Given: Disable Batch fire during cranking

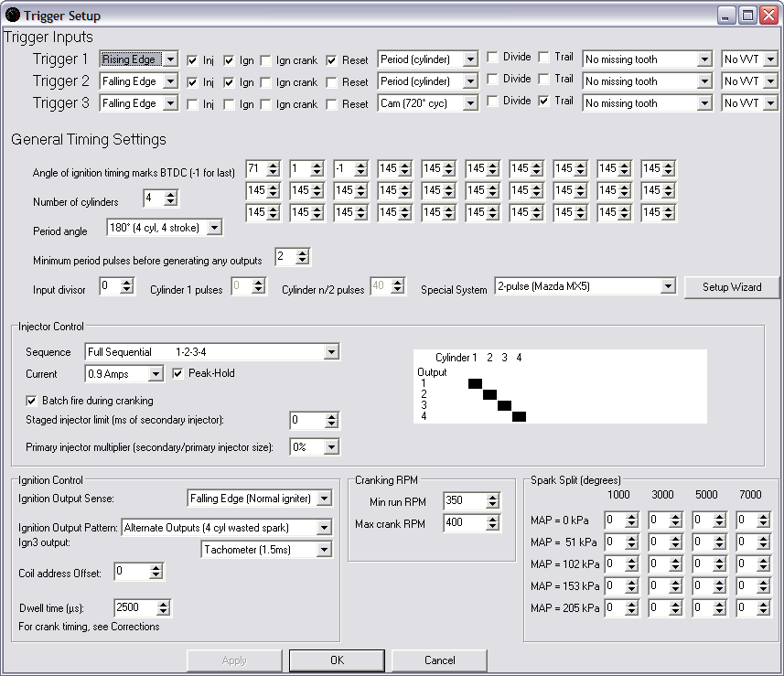Looking at the screenshot, I should click(33, 401).
